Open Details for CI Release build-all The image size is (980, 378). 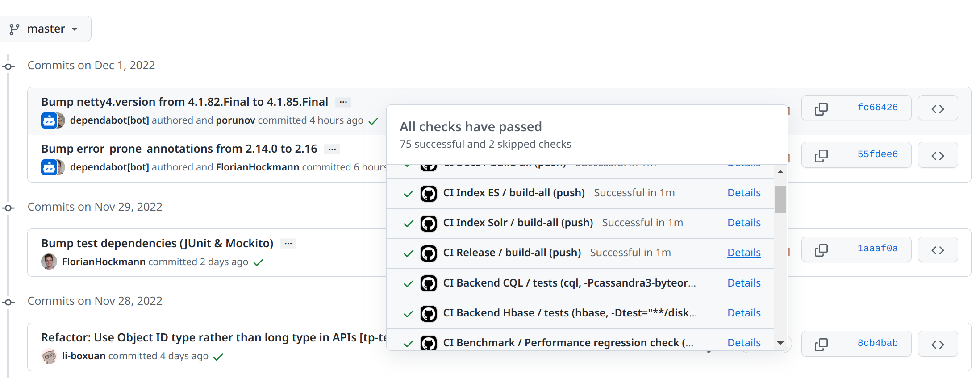(744, 253)
